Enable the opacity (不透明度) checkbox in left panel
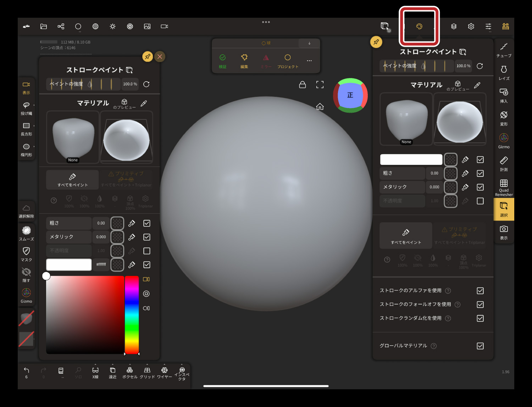 coord(147,251)
